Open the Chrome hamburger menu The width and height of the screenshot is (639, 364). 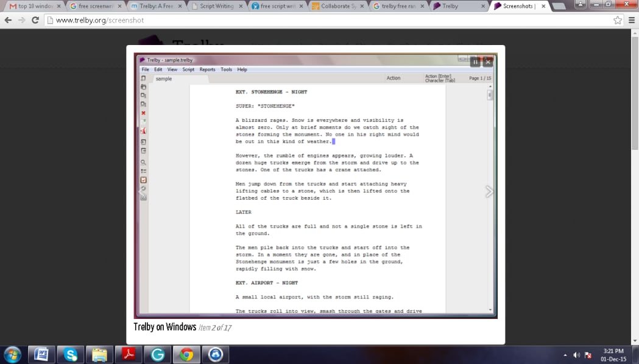click(x=632, y=20)
